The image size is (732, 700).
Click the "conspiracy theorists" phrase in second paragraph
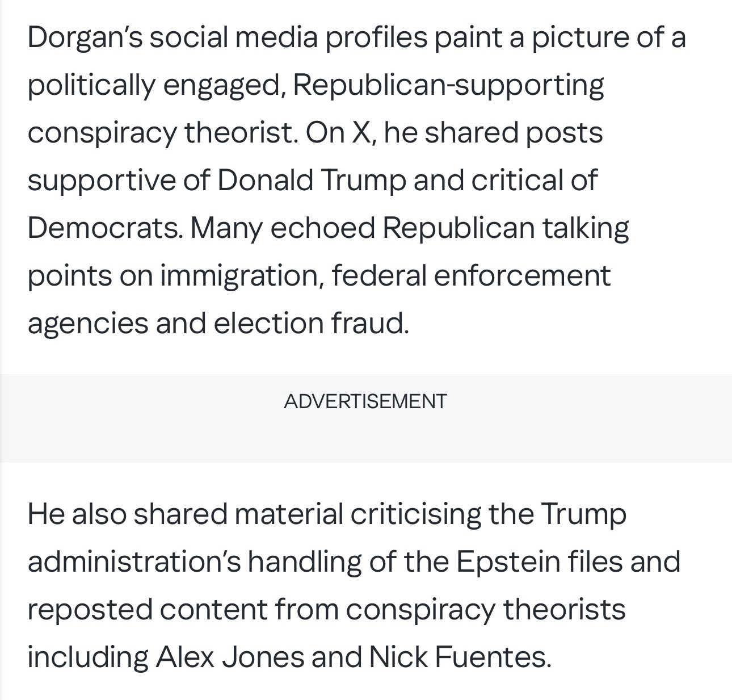(x=485, y=609)
